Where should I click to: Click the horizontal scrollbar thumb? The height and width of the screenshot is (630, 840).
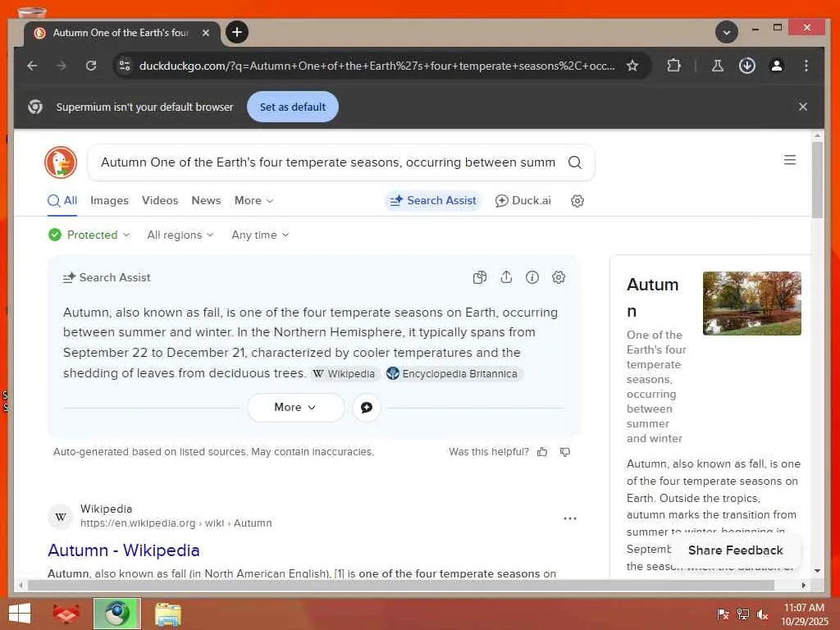[x=400, y=586]
